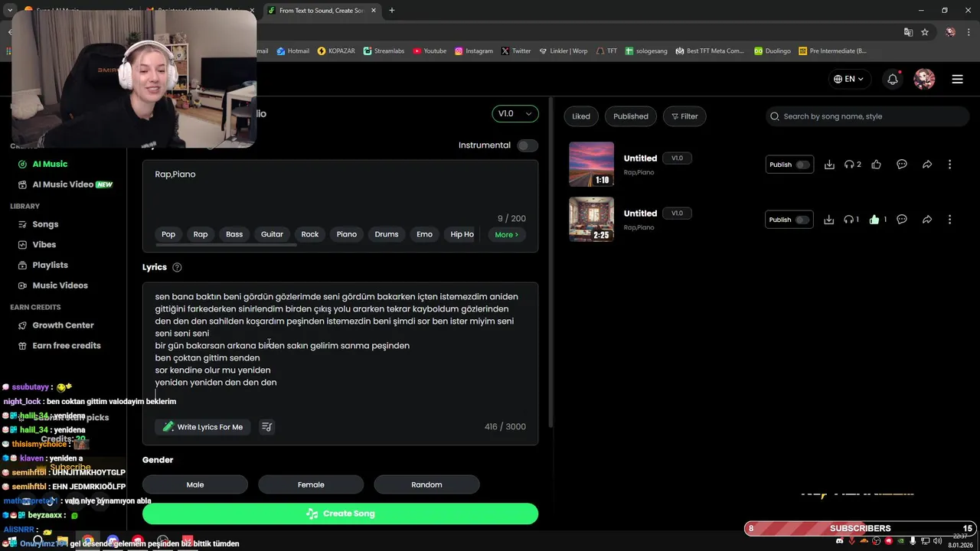Add the Emo style tag
Viewport: 980px width, 551px height.
coord(424,234)
